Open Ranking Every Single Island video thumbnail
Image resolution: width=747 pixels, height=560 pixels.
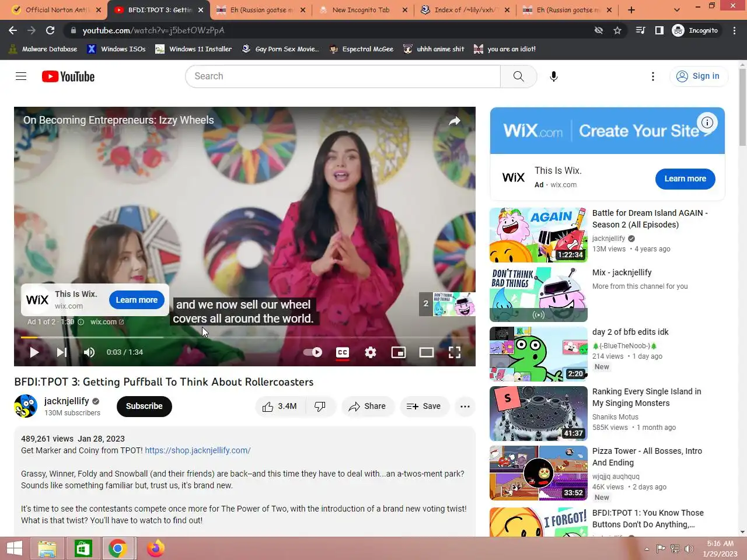point(539,414)
